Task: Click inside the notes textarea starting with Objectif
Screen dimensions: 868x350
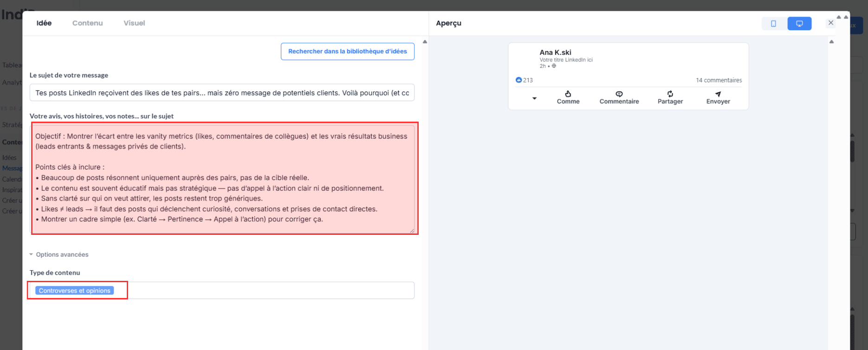Action: click(x=223, y=179)
